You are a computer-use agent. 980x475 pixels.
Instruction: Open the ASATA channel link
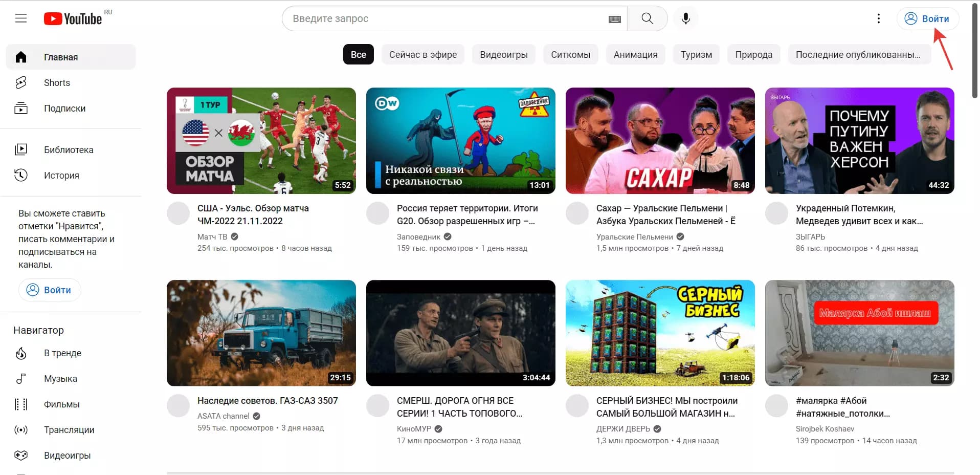pos(224,416)
